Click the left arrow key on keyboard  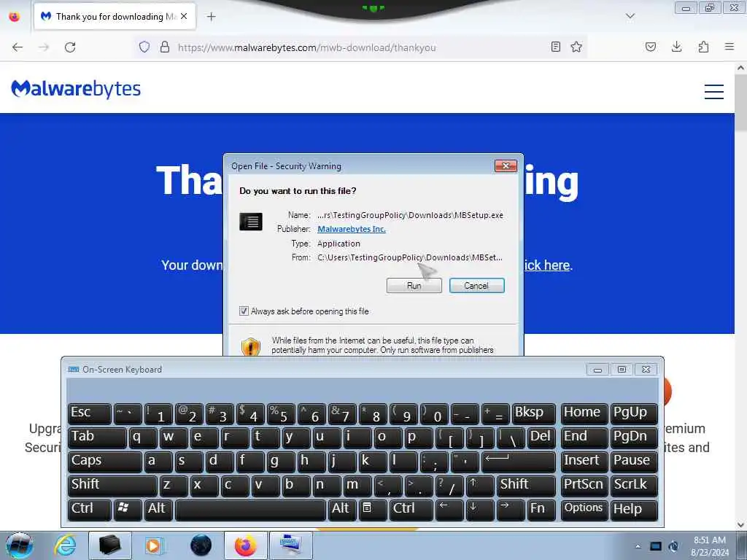point(449,510)
